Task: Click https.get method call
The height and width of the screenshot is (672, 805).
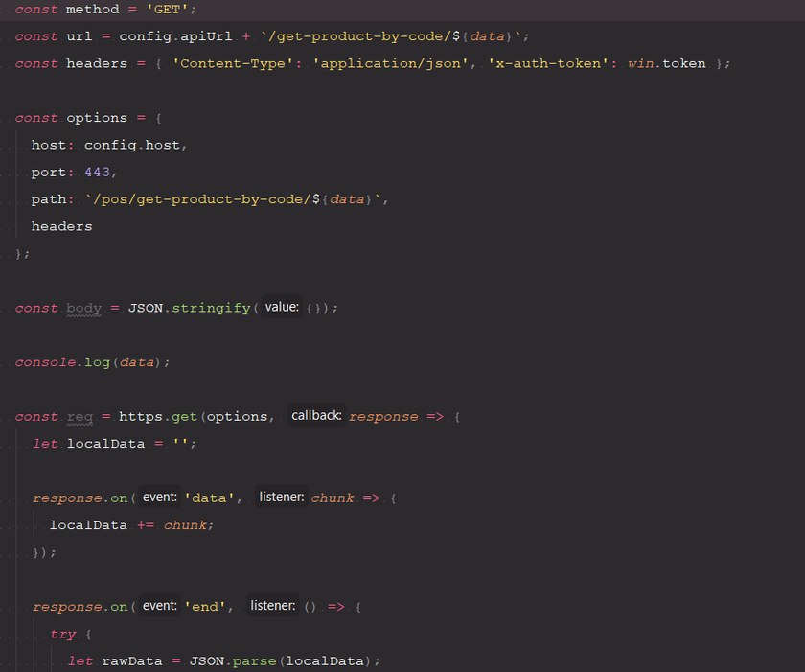Action: click(158, 417)
